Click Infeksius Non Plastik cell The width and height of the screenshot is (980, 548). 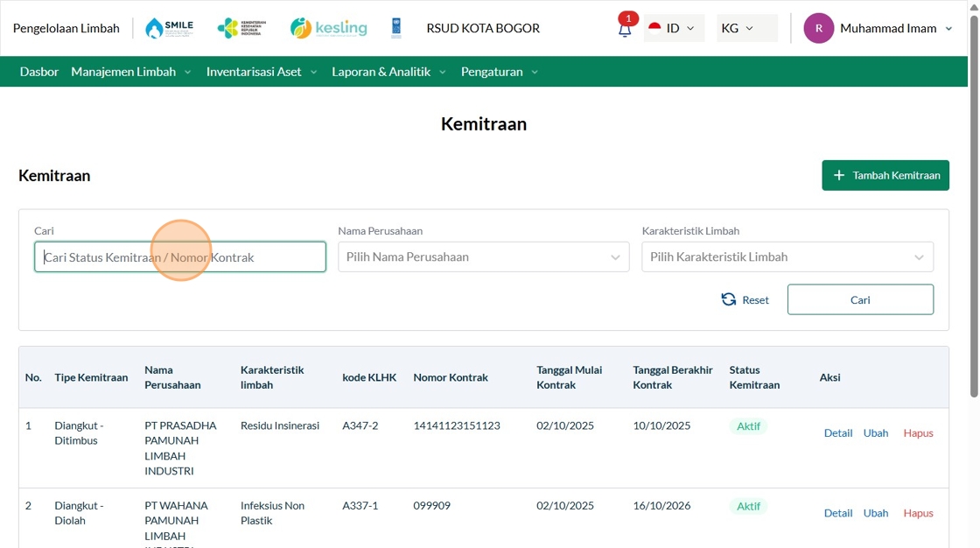pyautogui.click(x=272, y=513)
